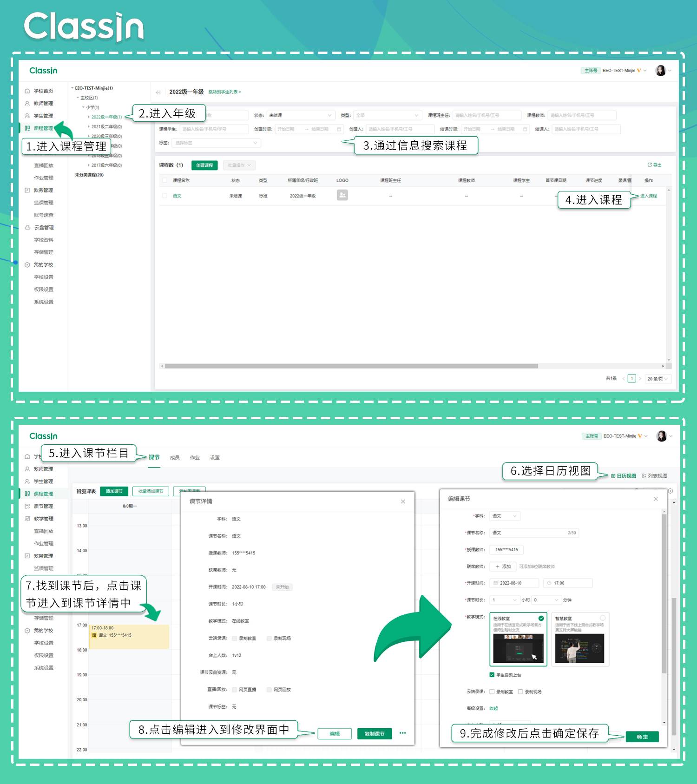Click the 学生管理 sidebar icon on lesson schedule page
Screen dimensions: 697x784
[27, 481]
